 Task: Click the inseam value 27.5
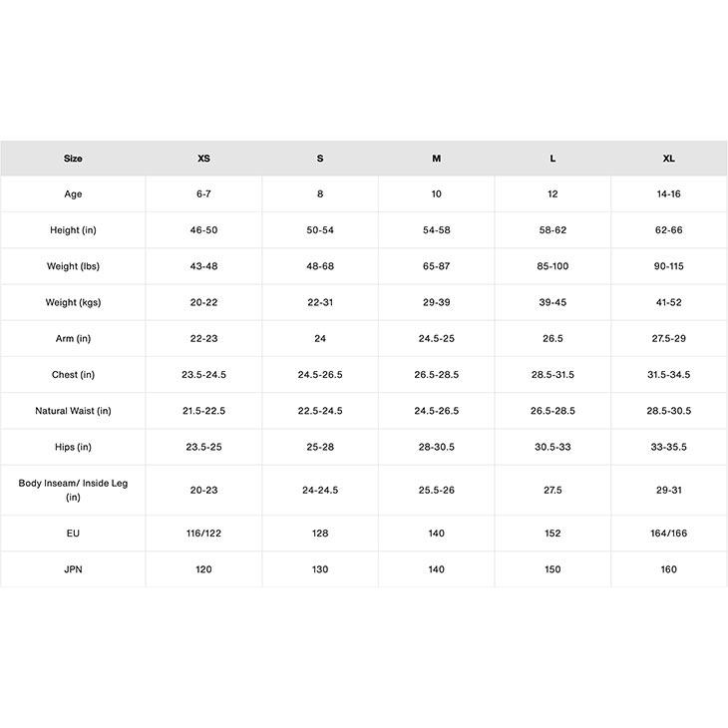coord(552,490)
